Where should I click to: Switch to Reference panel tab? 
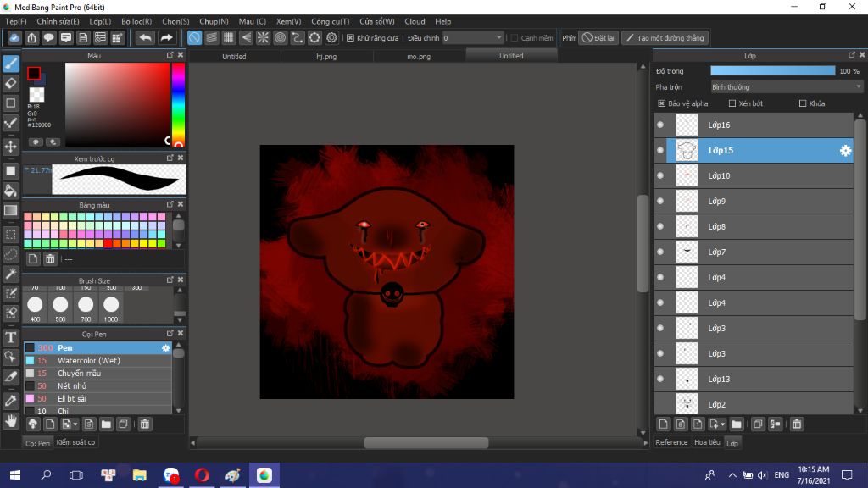click(x=671, y=442)
